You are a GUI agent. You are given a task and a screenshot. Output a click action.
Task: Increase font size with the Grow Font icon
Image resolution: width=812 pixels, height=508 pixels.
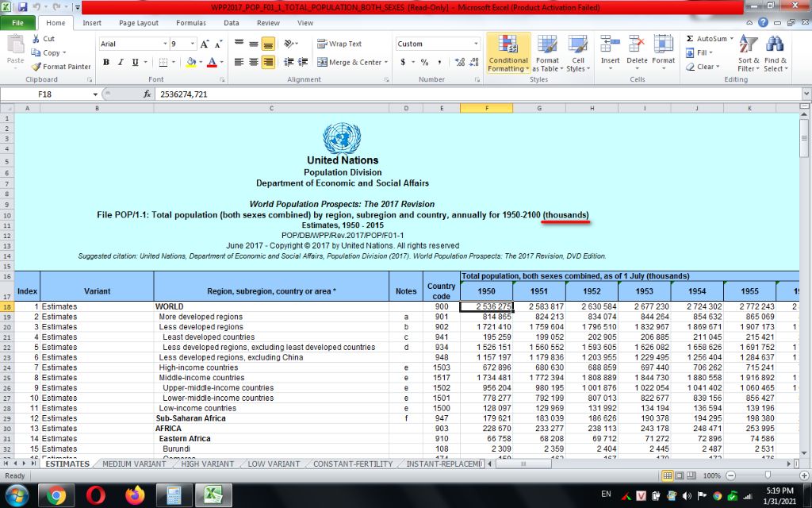coord(205,44)
